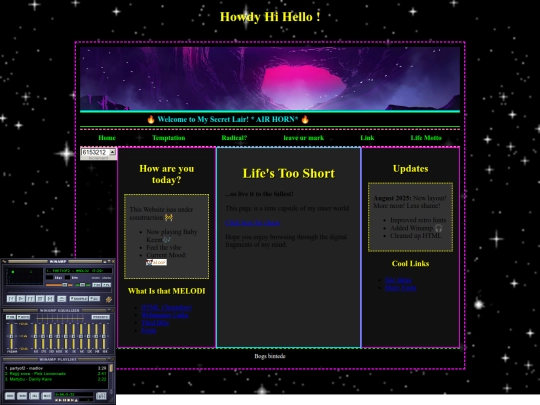540x405 pixels.
Task: Open the HTML Cheatsheet link
Action: (166, 307)
